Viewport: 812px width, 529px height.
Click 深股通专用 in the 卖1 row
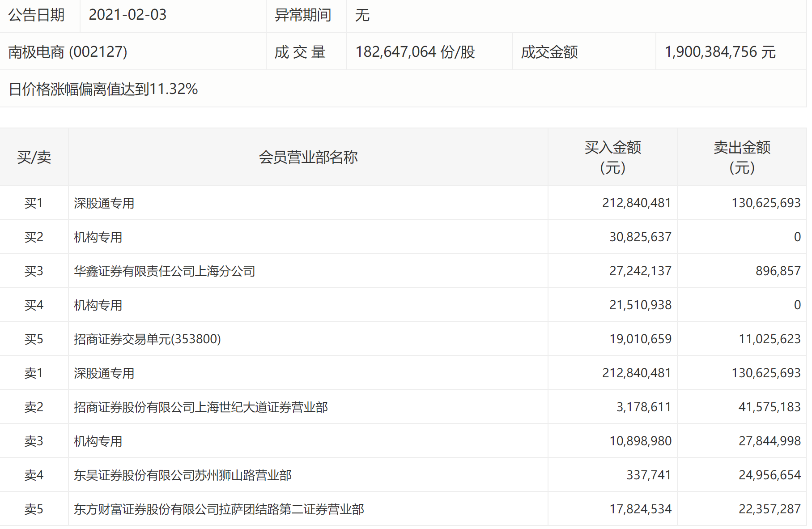coord(104,373)
